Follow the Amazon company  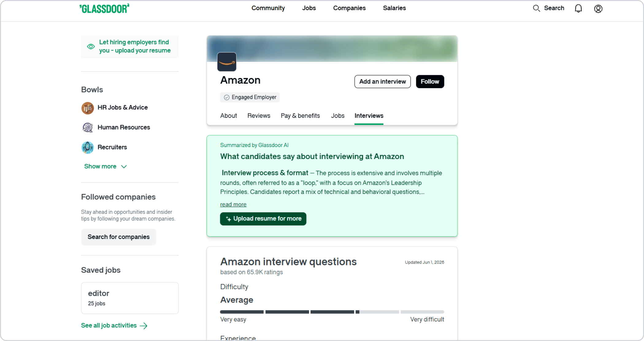[430, 81]
